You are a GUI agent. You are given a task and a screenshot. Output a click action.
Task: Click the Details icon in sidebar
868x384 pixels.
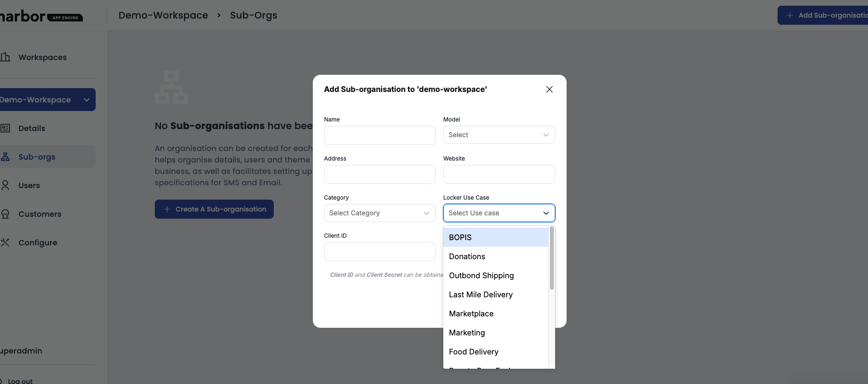point(5,128)
